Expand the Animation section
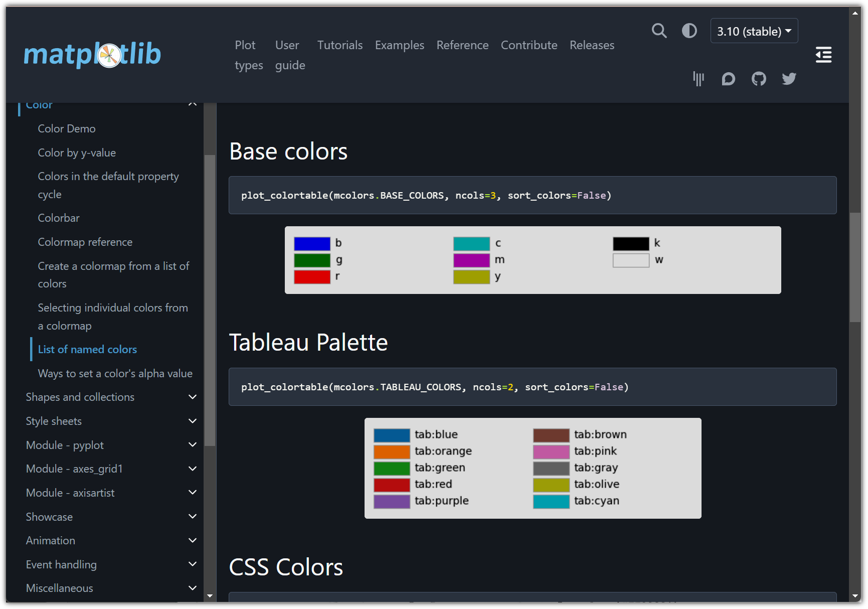 [x=192, y=540]
